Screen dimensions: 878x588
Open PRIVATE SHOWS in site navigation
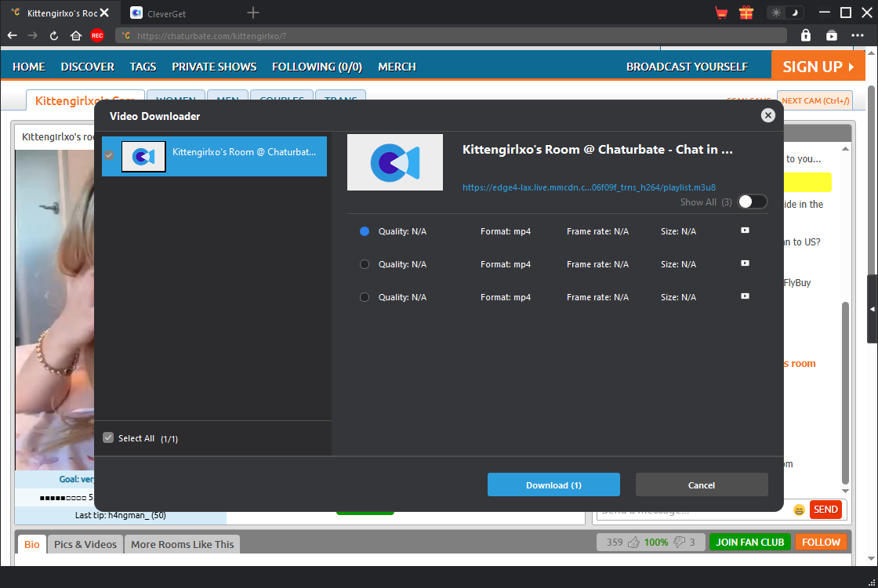[214, 67]
